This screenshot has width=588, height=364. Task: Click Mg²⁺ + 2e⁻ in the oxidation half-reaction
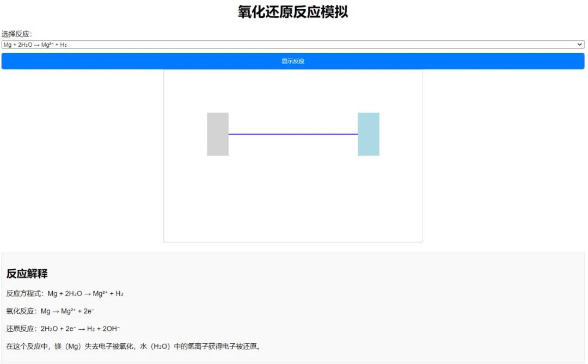tap(77, 311)
